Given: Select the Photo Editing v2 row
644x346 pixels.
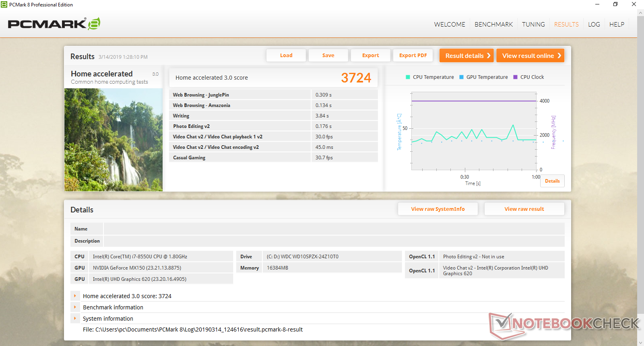Looking at the screenshot, I should 273,126.
